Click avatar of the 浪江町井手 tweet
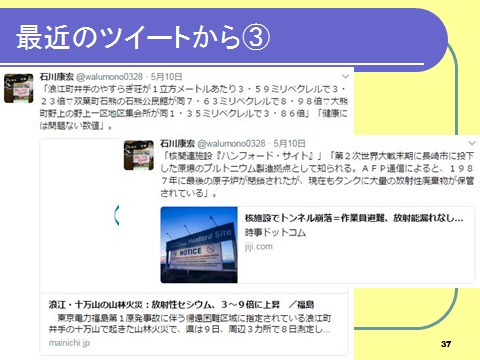The width and height of the screenshot is (480, 360). pos(19,88)
